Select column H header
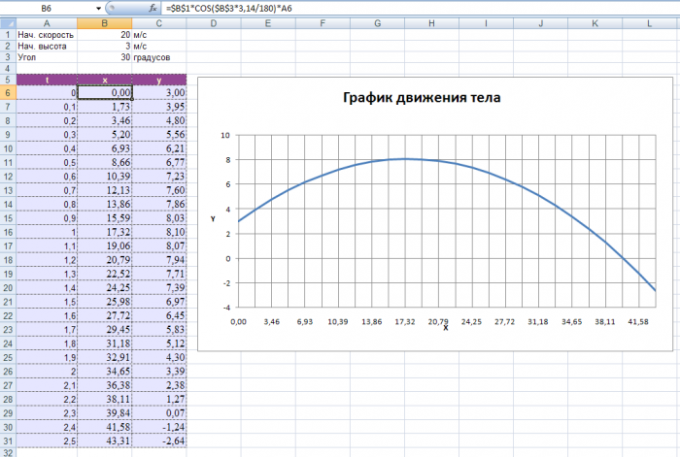This screenshot has height=457, width=680. tap(429, 22)
